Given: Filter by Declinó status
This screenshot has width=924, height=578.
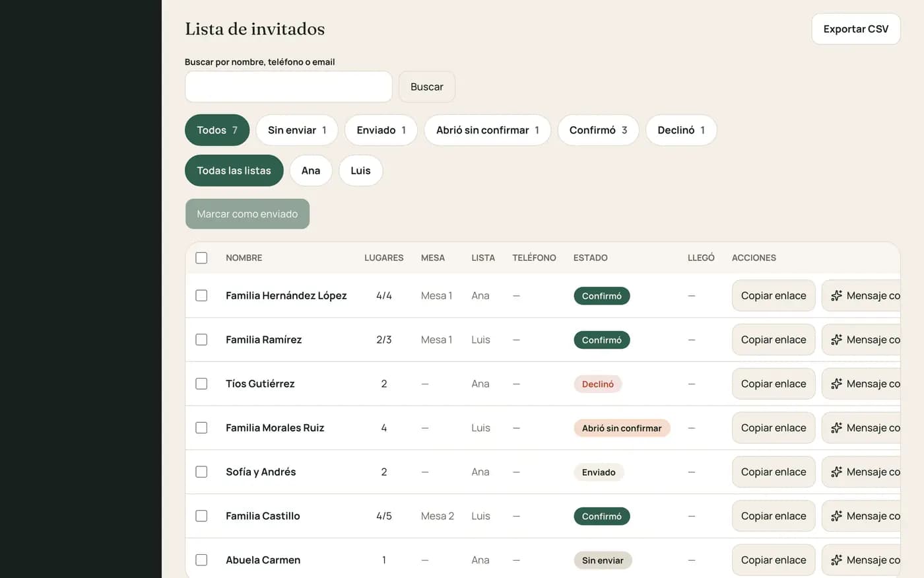Looking at the screenshot, I should click(x=681, y=130).
